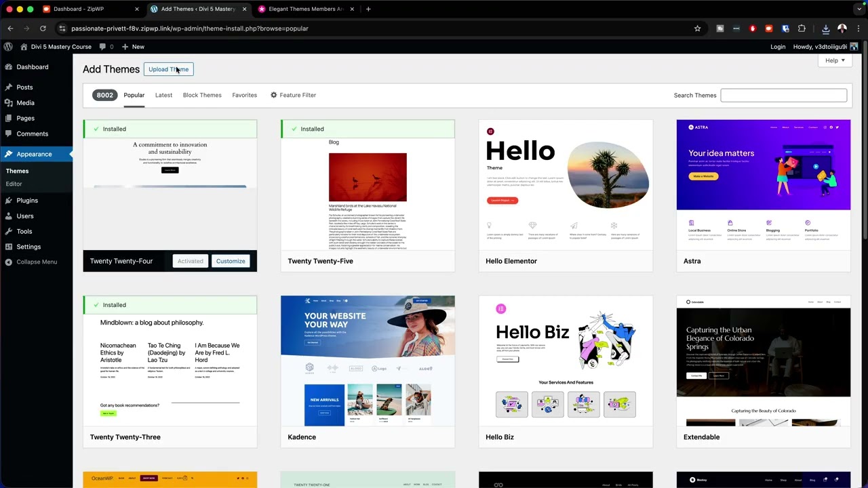Click the WordPress logo in admin bar
The width and height of the screenshot is (868, 488).
tap(8, 47)
